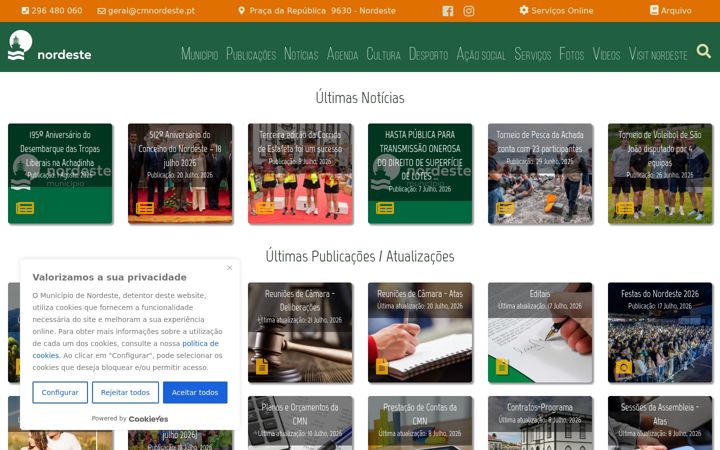Click the geral@cmnordeste.pt email link

pos(152,11)
